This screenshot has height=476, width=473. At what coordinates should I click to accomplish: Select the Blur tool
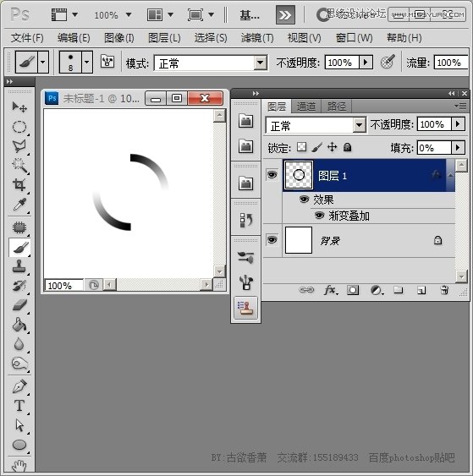point(19,344)
